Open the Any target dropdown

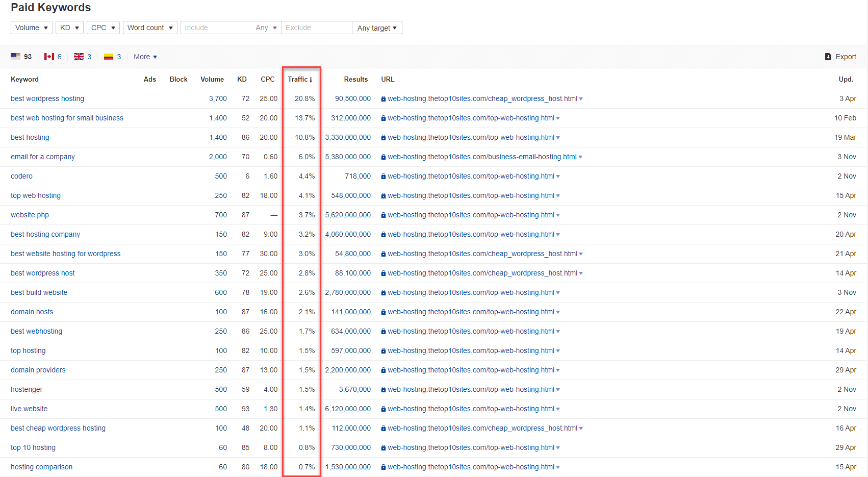pos(377,28)
